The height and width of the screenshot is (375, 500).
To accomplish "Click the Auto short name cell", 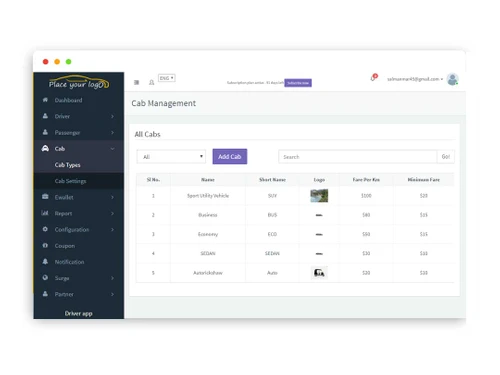I will [x=272, y=273].
